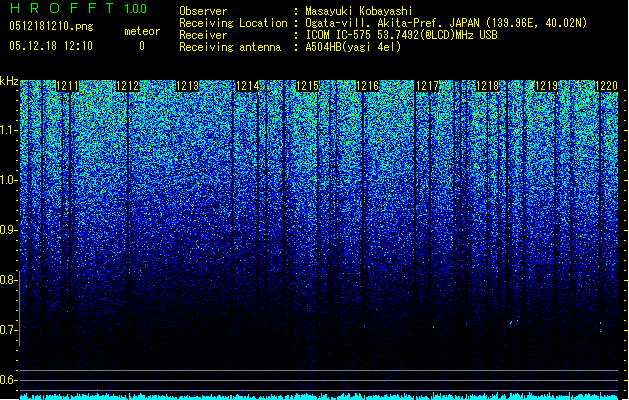Viewport: 629px width, 400px height.
Task: Click the 1216 time marker
Action: coord(367,86)
